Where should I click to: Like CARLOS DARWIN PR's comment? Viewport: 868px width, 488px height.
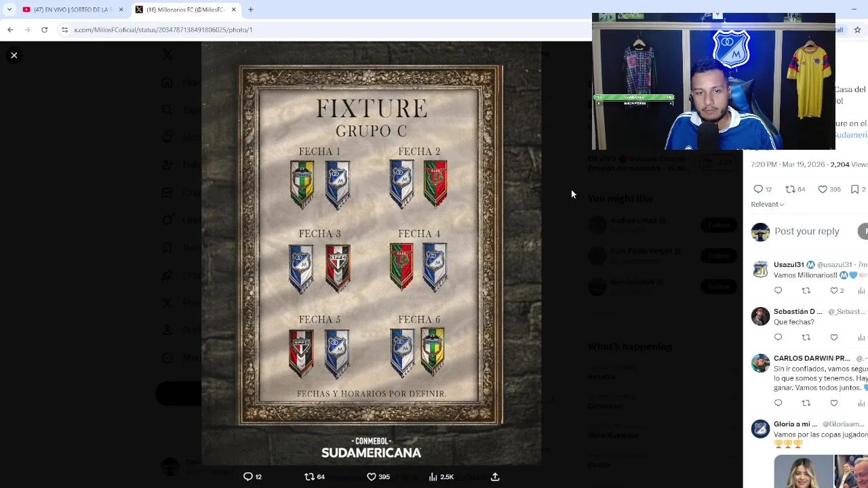(834, 403)
